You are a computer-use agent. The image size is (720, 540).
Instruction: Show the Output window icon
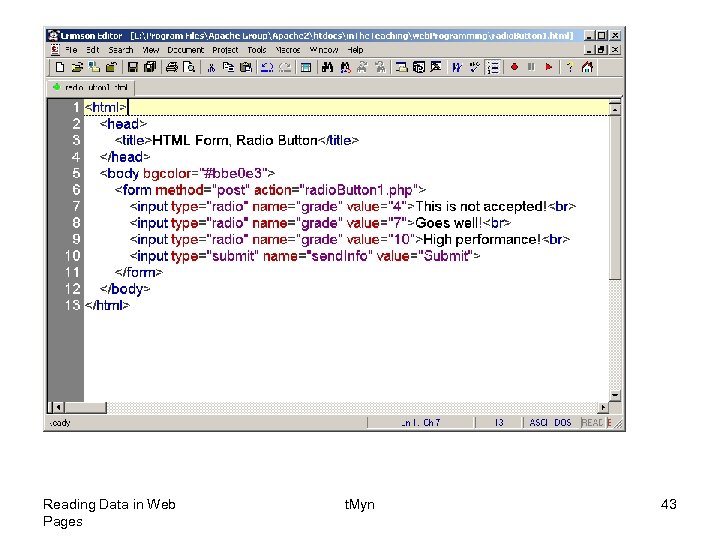point(418,67)
